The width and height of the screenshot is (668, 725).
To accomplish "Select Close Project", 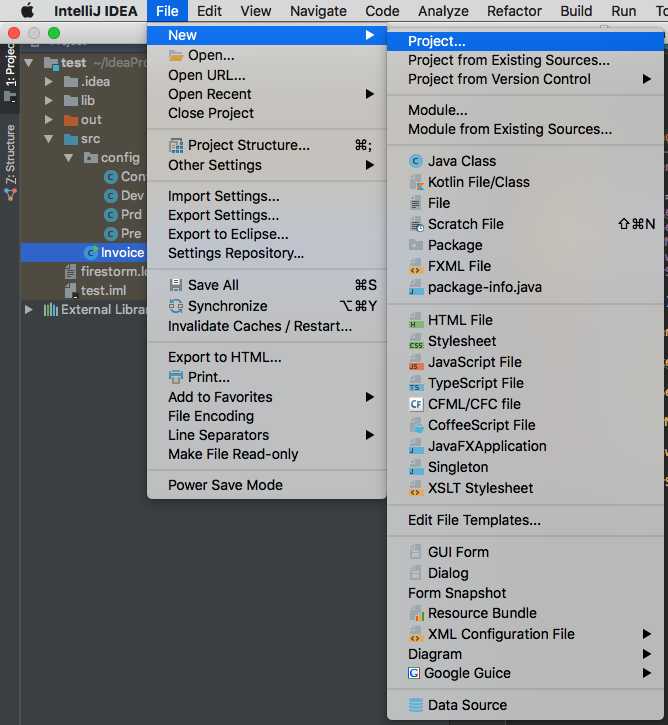I will [x=267, y=113].
